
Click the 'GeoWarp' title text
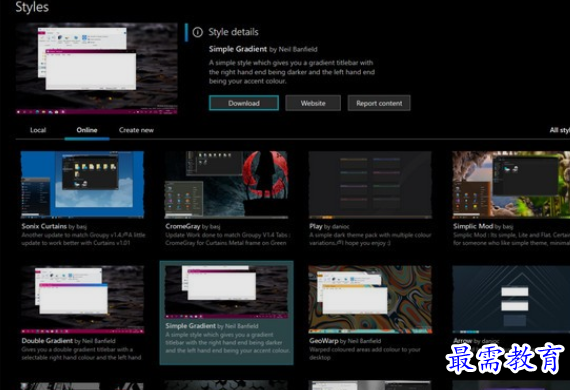point(324,341)
